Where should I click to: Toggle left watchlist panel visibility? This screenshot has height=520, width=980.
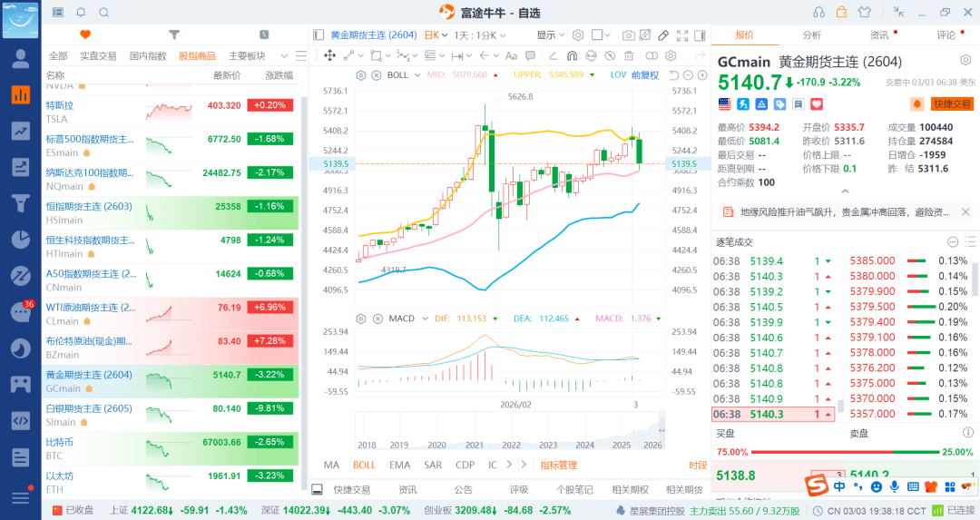(x=318, y=35)
